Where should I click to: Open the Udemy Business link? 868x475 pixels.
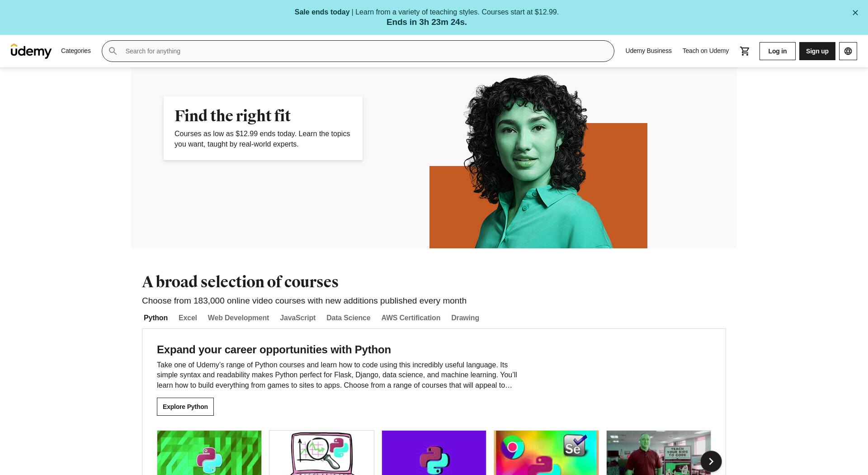coord(648,51)
